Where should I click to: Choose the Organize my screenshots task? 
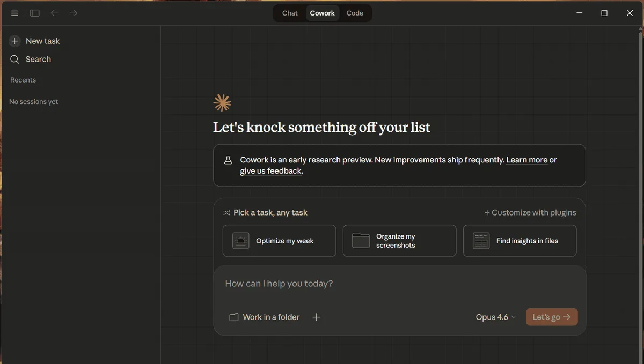[x=399, y=241]
